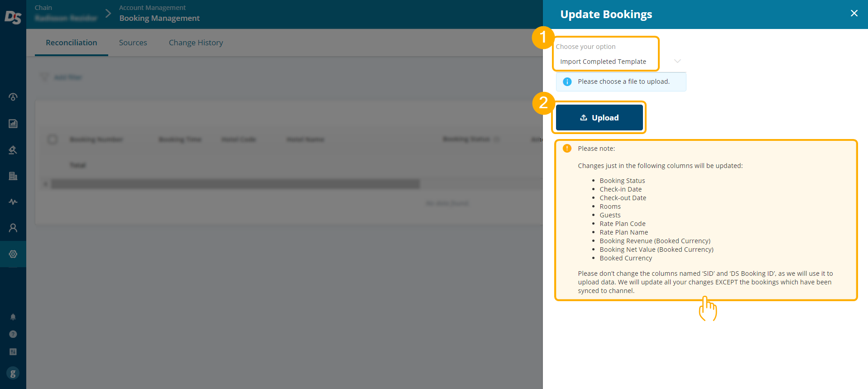Screen dimensions: 868x389
Task: Toggle the select-all checkbox in table header
Action: (53, 139)
